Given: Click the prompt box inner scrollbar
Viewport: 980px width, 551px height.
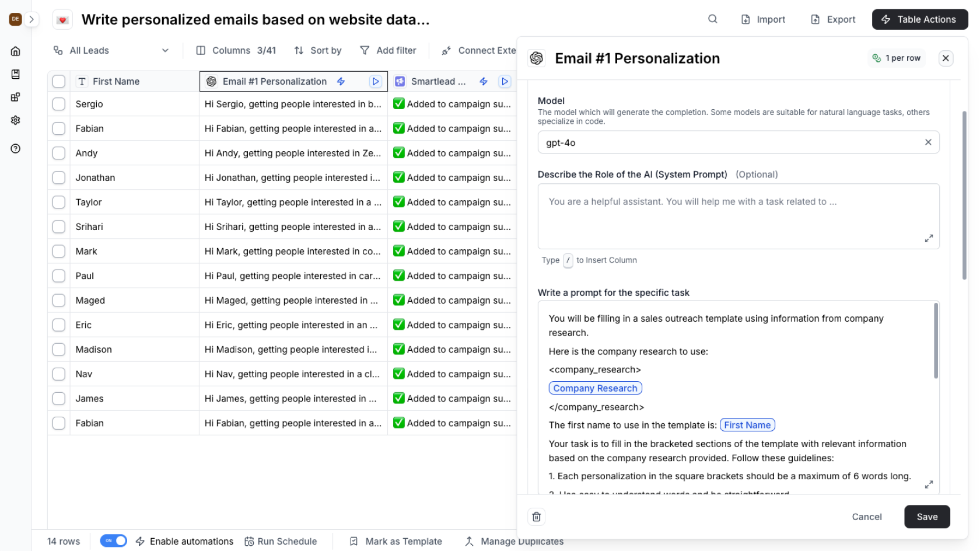Looking at the screenshot, I should pos(936,341).
